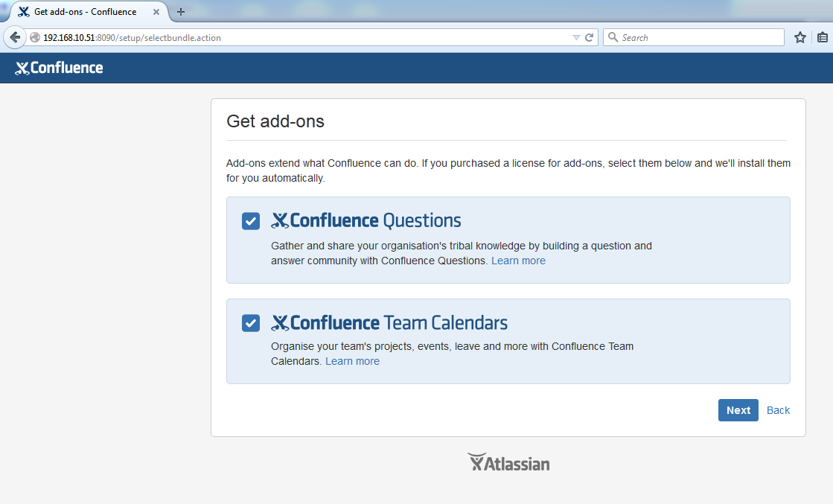Uncheck the Confluence Questions checkbox
Screen dimensions: 833x504
pos(251,221)
